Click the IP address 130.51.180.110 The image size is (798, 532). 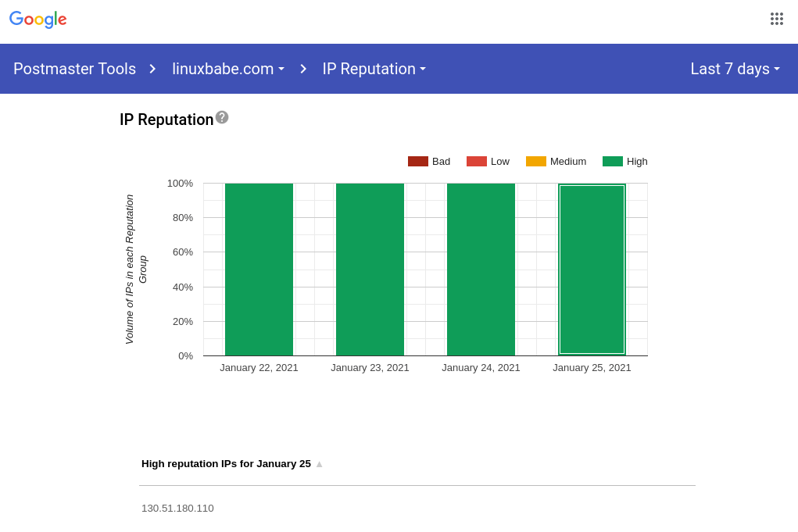click(x=177, y=509)
